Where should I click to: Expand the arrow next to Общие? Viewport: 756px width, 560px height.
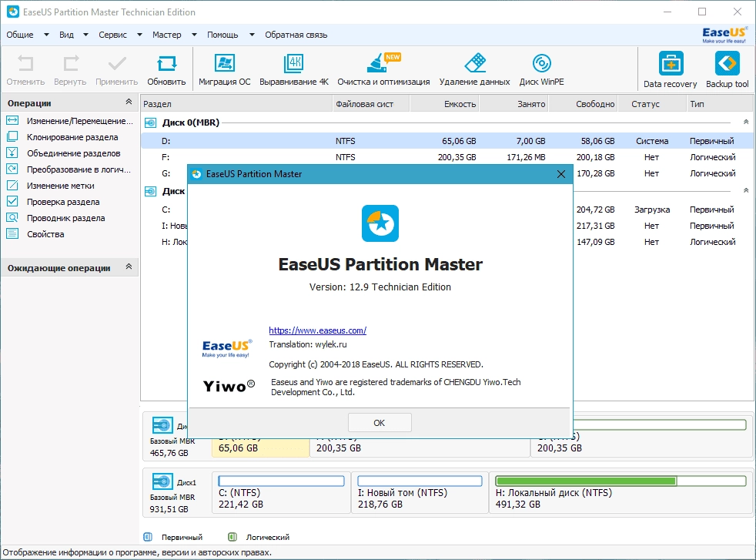(46, 35)
